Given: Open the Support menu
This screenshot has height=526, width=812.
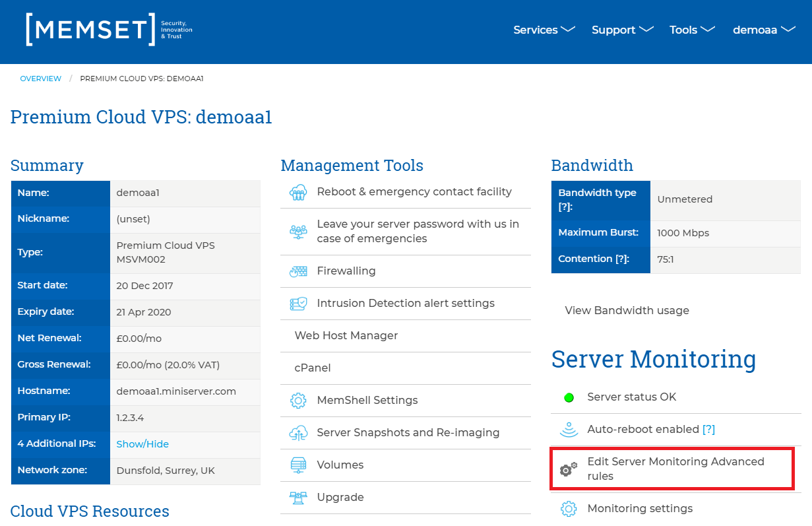Looking at the screenshot, I should (x=623, y=30).
